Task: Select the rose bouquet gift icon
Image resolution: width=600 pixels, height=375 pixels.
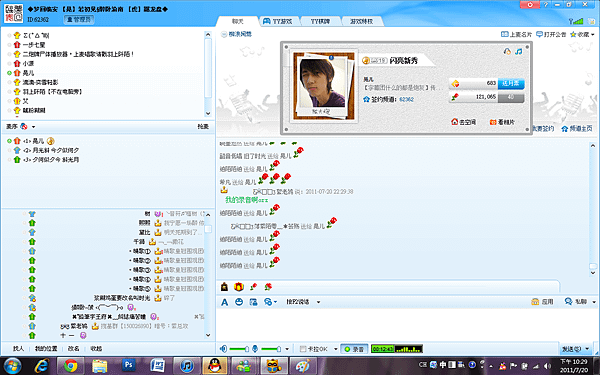Action: point(268,286)
